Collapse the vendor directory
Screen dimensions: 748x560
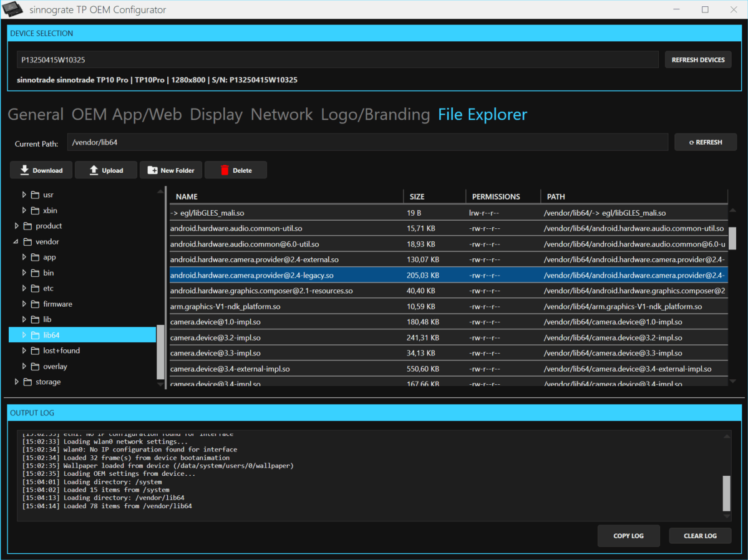pyautogui.click(x=17, y=241)
